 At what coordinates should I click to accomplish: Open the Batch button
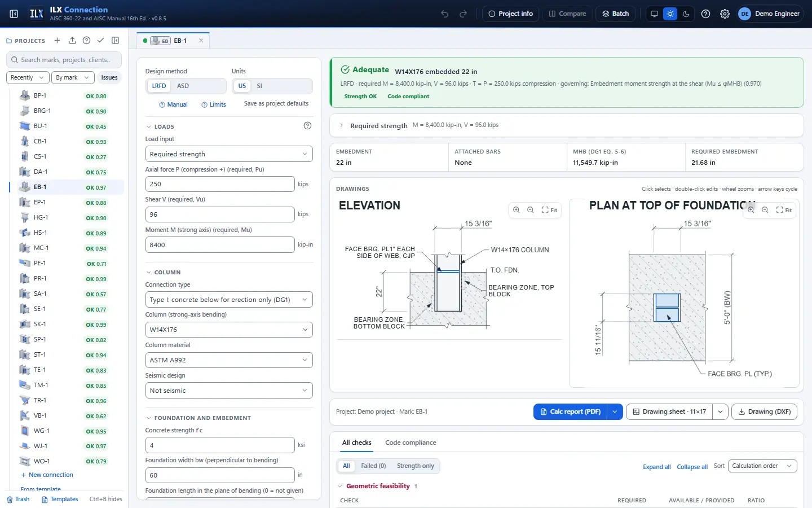[x=616, y=14]
